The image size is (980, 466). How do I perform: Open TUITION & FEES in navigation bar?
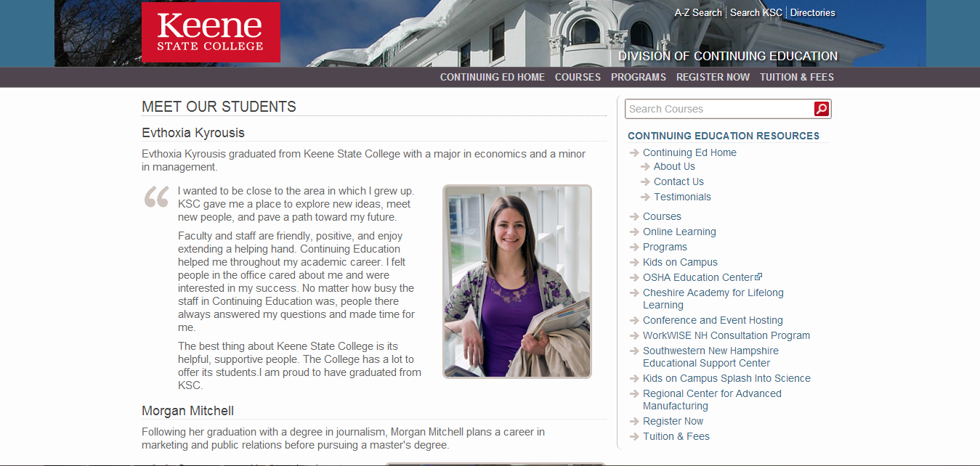coord(796,77)
